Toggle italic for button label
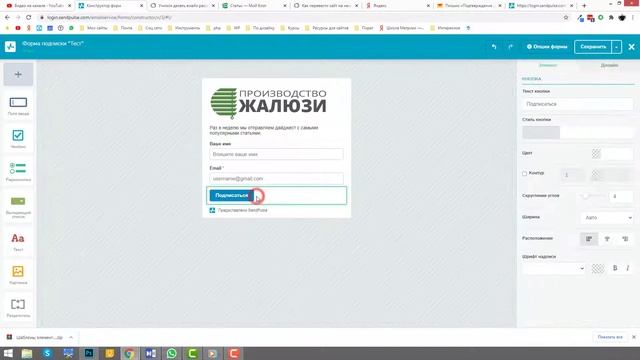This screenshot has height=360, width=640. point(627,268)
